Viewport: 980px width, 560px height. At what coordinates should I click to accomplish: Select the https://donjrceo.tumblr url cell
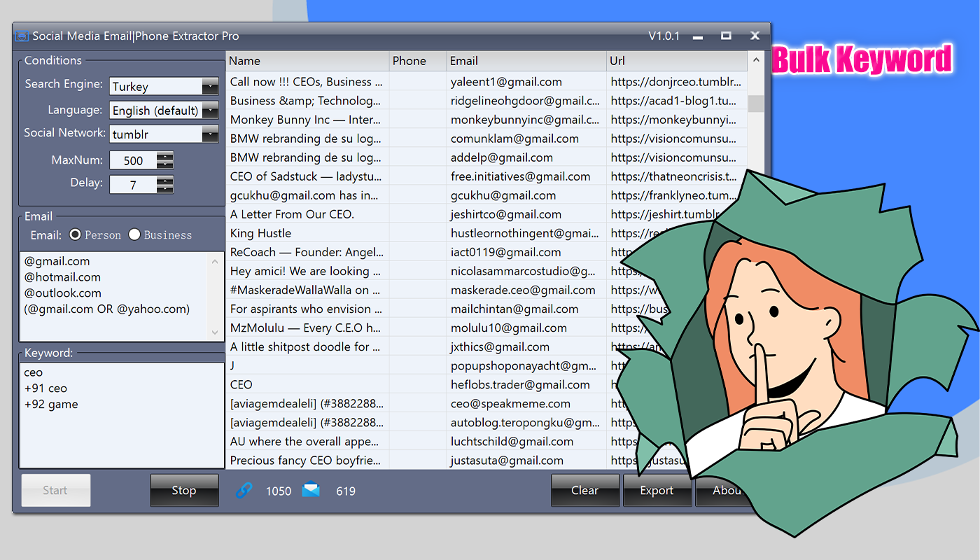click(677, 82)
